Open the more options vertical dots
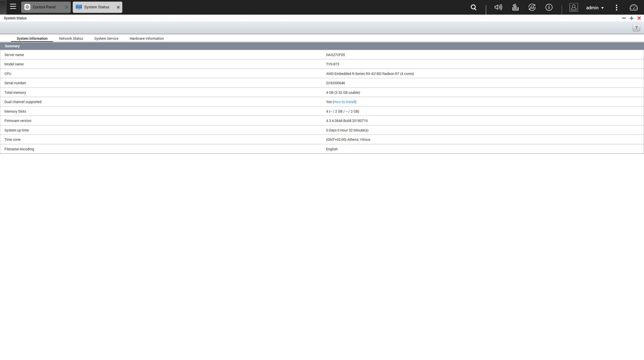 (x=616, y=7)
